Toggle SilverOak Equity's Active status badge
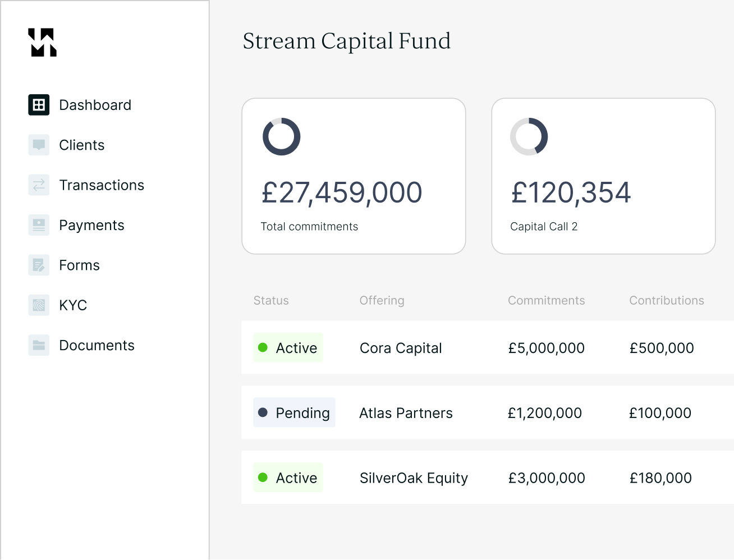 [x=288, y=478]
